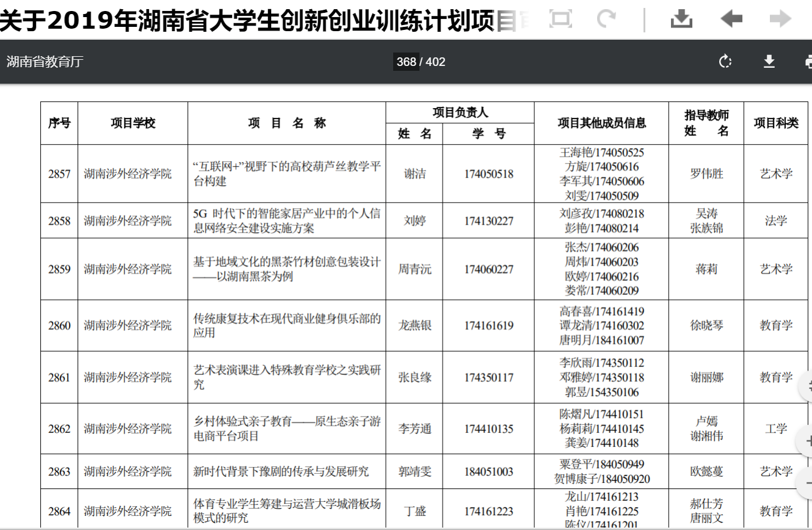Image resolution: width=812 pixels, height=530 pixels.
Task: Click the curved redo arrow icon in top bar
Action: point(606,19)
